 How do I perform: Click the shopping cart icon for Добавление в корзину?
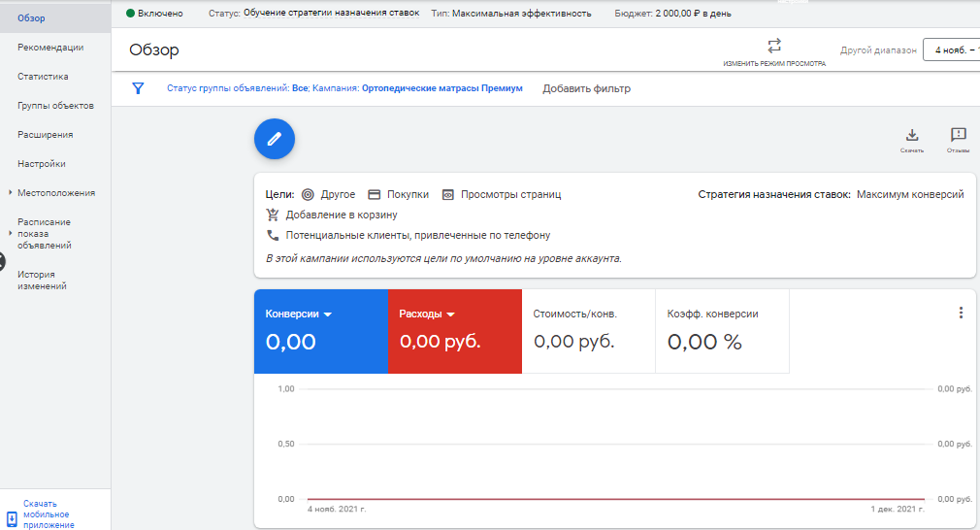click(273, 215)
